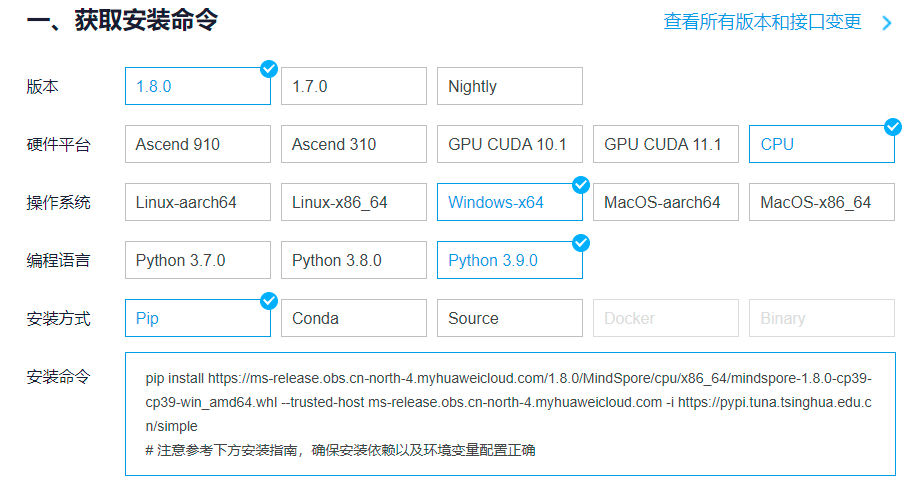The height and width of the screenshot is (495, 920).
Task: Choose Ascend 310 hardware platform
Action: coord(354,144)
